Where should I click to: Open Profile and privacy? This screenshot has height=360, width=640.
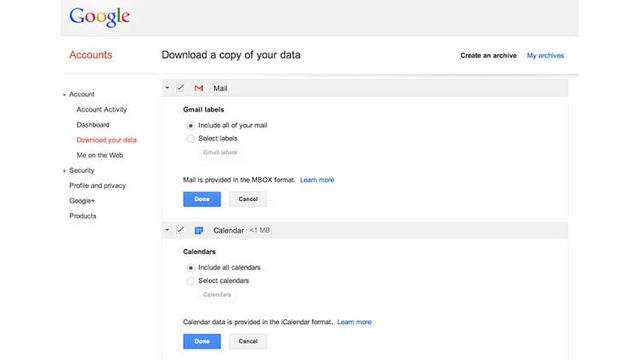(98, 185)
